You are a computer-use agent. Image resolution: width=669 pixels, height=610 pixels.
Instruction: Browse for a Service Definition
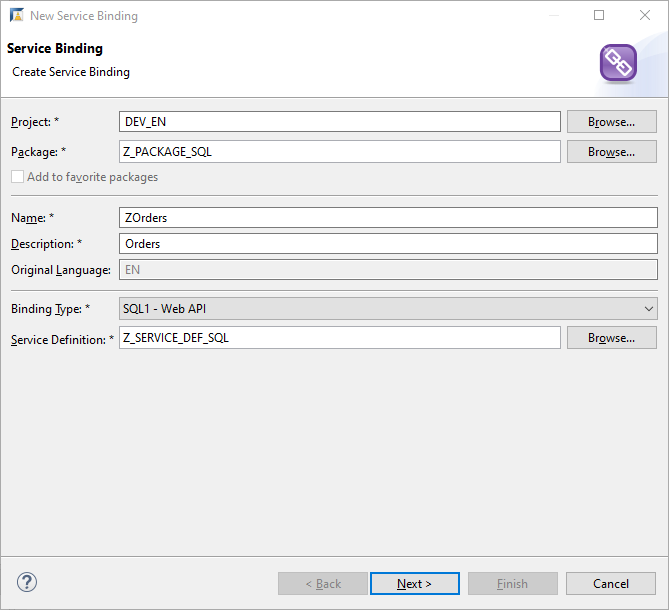[611, 338]
